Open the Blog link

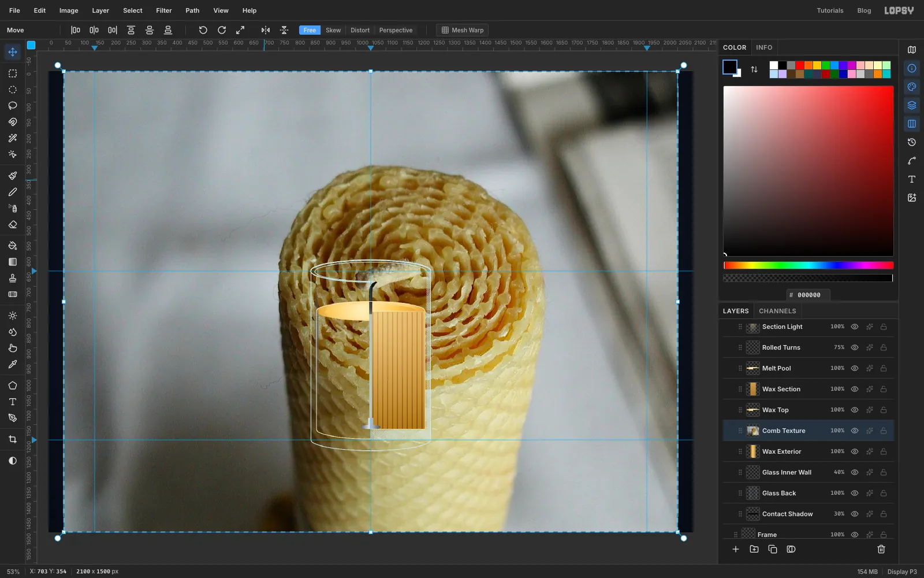[864, 10]
